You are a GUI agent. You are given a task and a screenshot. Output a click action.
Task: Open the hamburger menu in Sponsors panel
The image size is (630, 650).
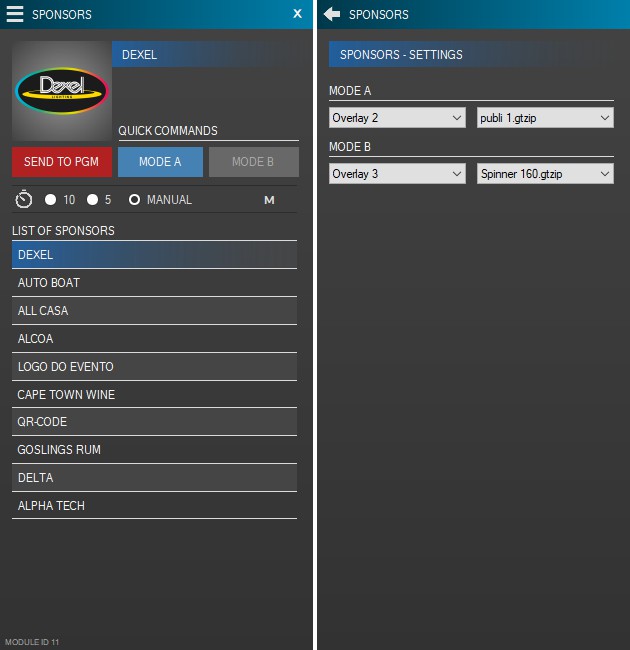click(x=15, y=14)
